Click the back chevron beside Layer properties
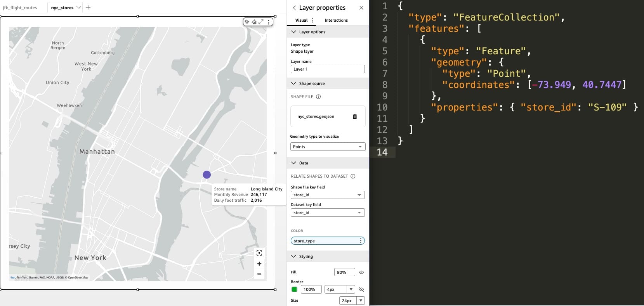The height and width of the screenshot is (306, 644). click(x=294, y=8)
